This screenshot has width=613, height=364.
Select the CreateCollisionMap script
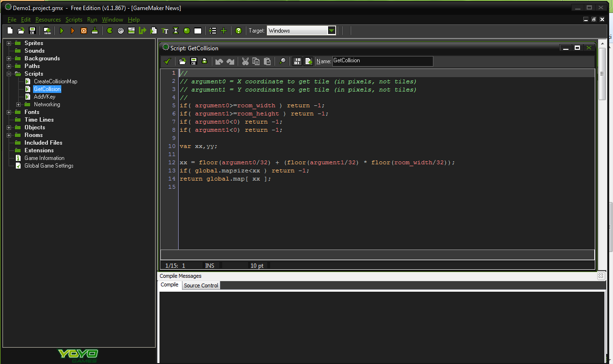click(x=55, y=81)
